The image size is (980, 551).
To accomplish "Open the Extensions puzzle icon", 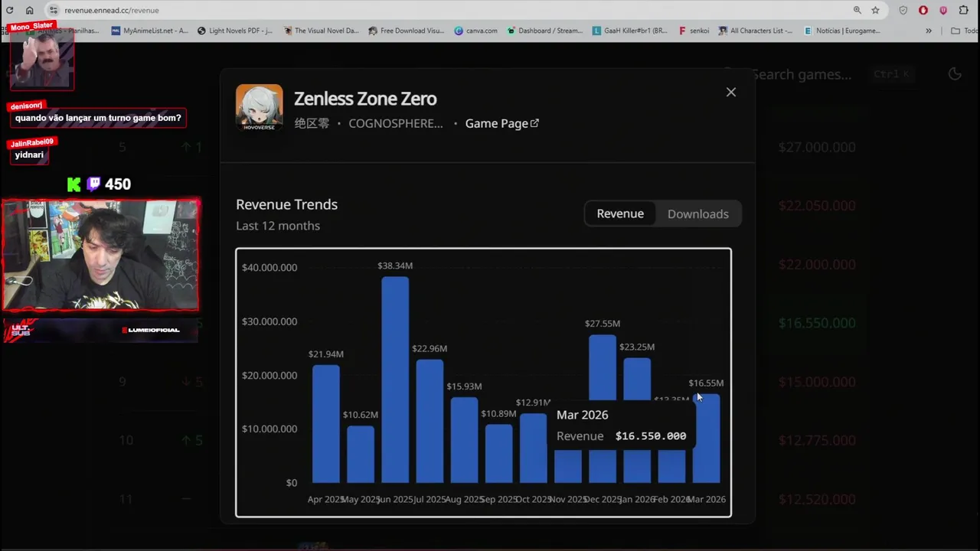I will (x=964, y=10).
